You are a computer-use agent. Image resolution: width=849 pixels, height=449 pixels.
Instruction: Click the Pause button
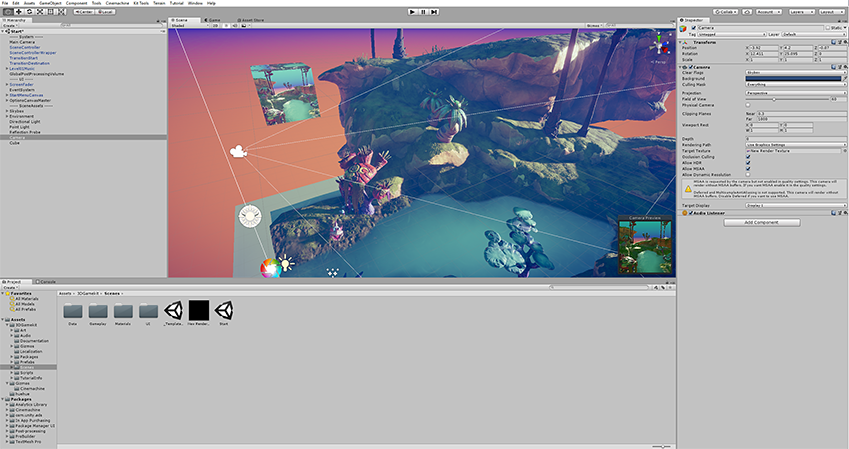click(x=424, y=11)
